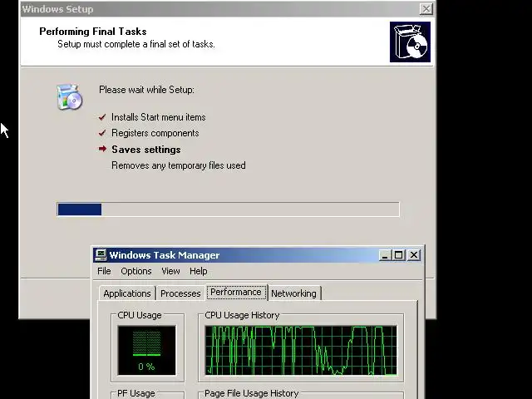This screenshot has width=532, height=399.
Task: Click the 'Registers components' text
Action: [155, 133]
